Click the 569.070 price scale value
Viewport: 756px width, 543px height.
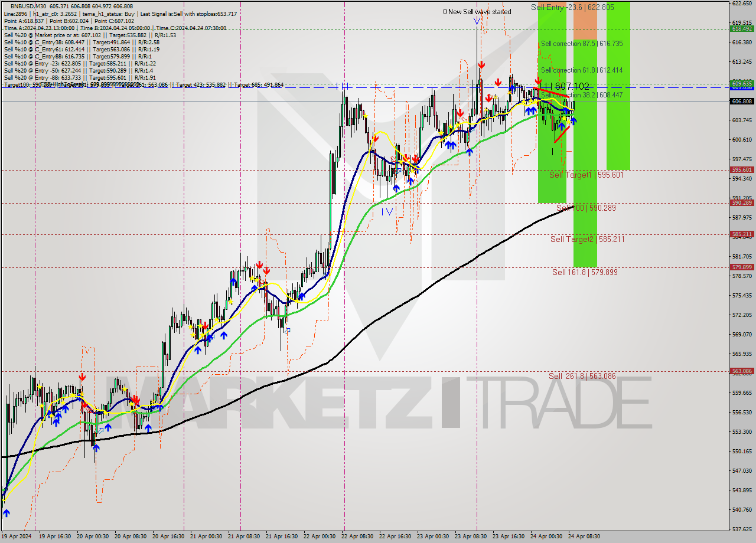point(742,334)
